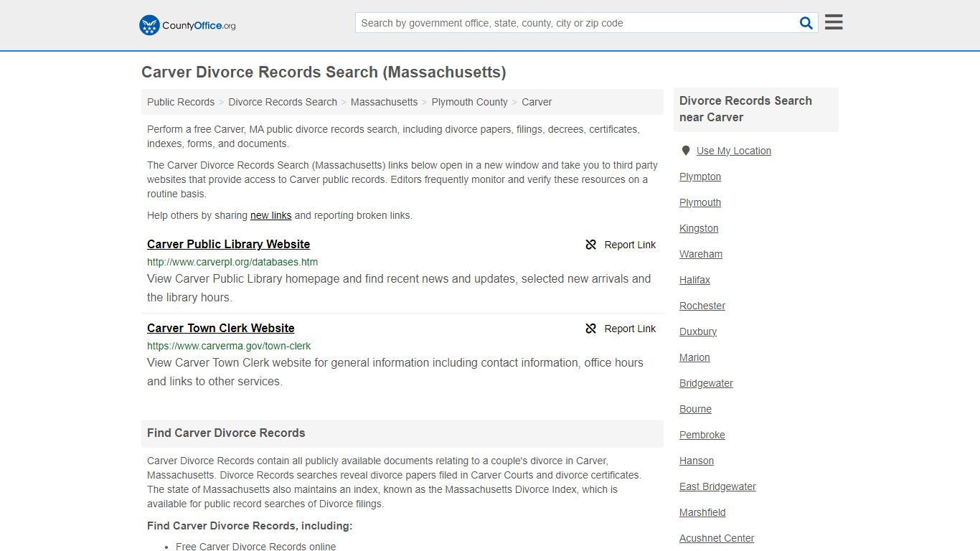Open Carver Public Library Website link
Screen dimensions: 980x551
(x=228, y=244)
